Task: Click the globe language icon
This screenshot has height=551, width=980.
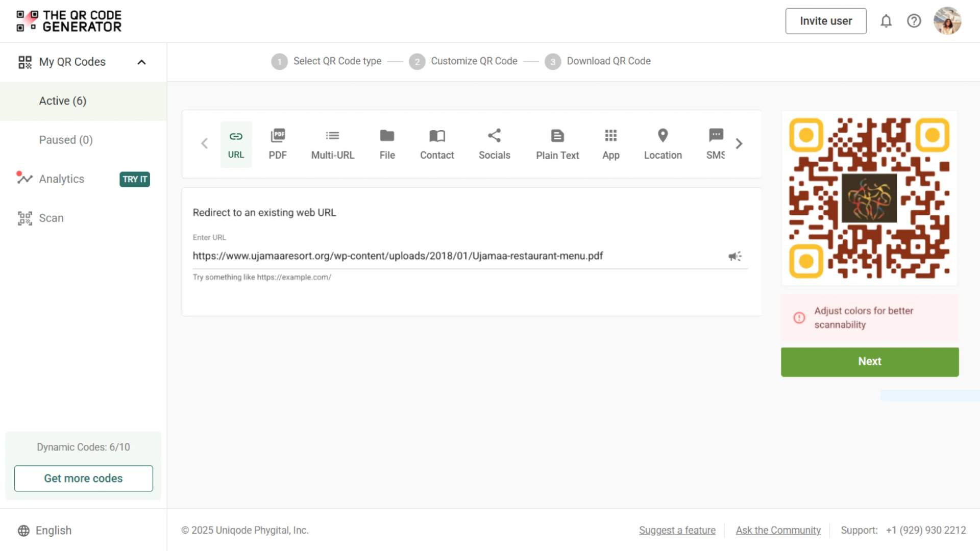Action: pyautogui.click(x=23, y=531)
